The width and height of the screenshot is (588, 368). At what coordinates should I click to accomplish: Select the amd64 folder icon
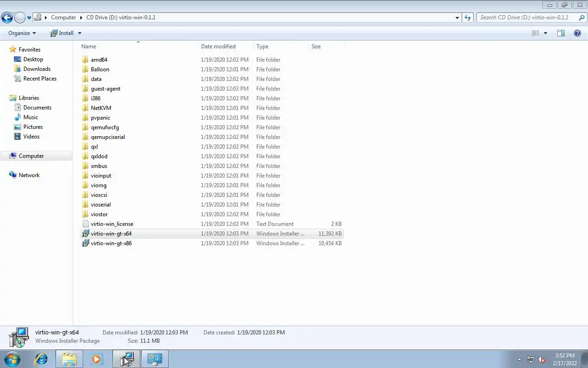point(85,60)
